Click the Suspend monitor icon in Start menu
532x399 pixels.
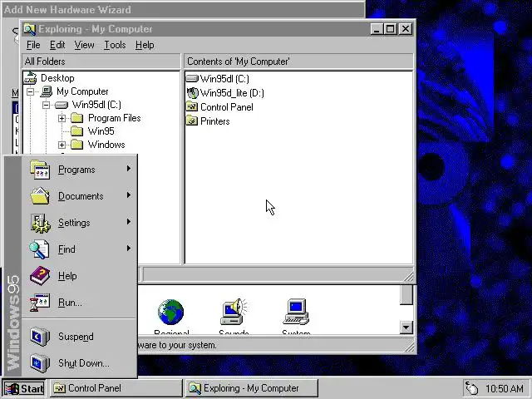pos(40,337)
